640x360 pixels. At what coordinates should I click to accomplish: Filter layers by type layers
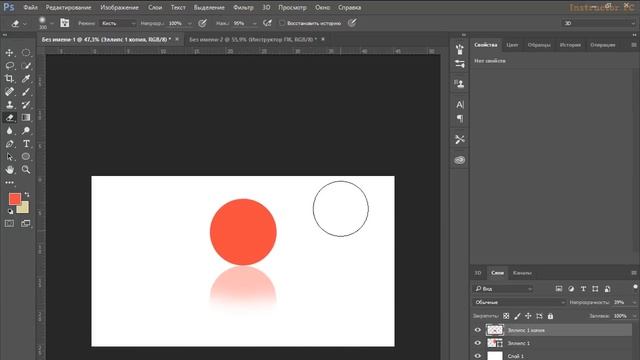tap(583, 289)
